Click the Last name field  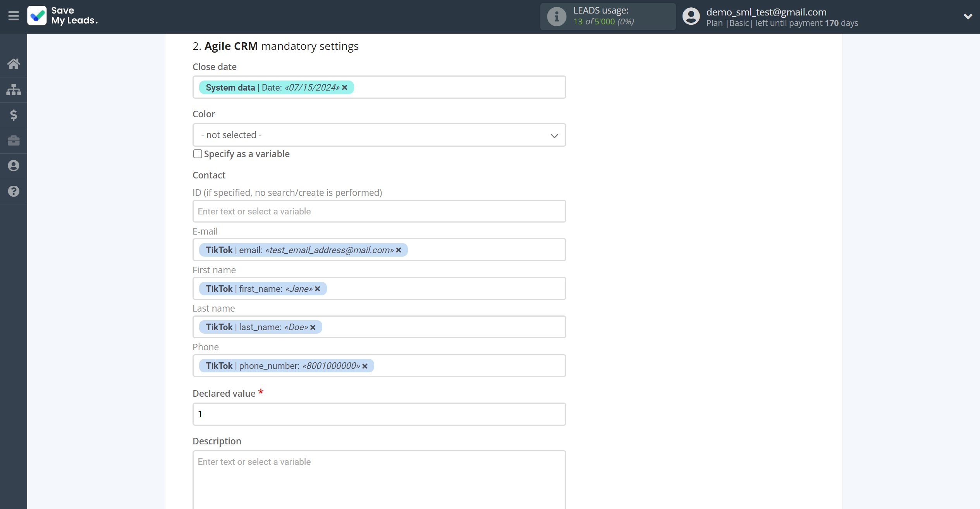(x=379, y=327)
